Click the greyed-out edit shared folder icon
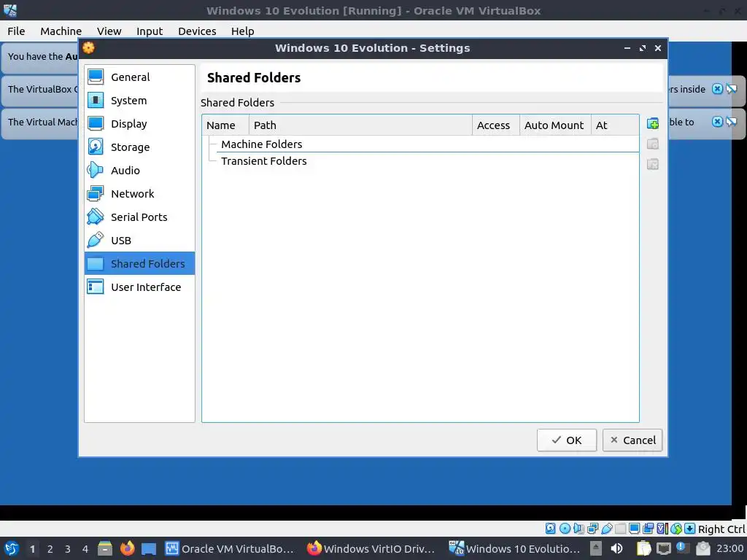This screenshot has width=747, height=560. tap(653, 144)
